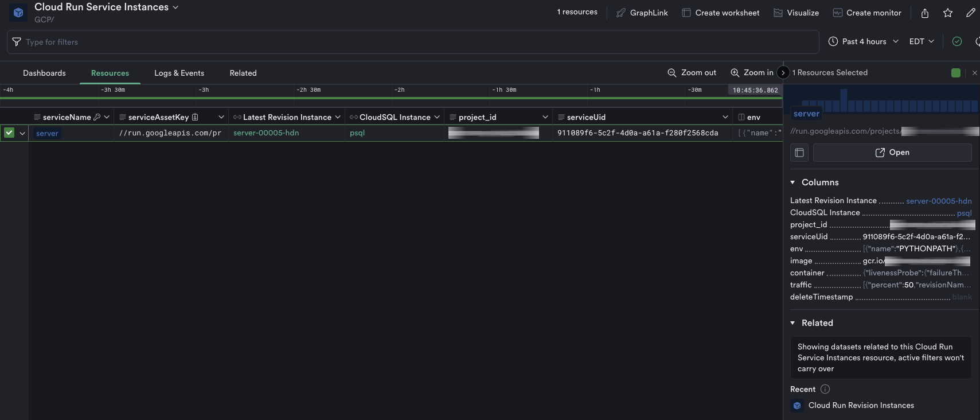This screenshot has width=980, height=420.
Task: Click the env PYTHONPATH value in Columns
Action: coord(917,248)
